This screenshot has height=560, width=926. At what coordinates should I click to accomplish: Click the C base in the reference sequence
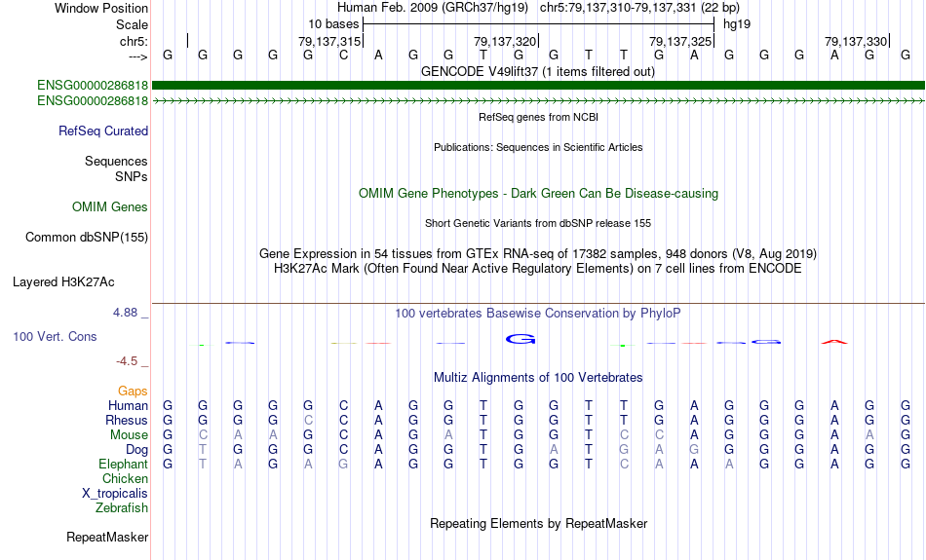343,56
